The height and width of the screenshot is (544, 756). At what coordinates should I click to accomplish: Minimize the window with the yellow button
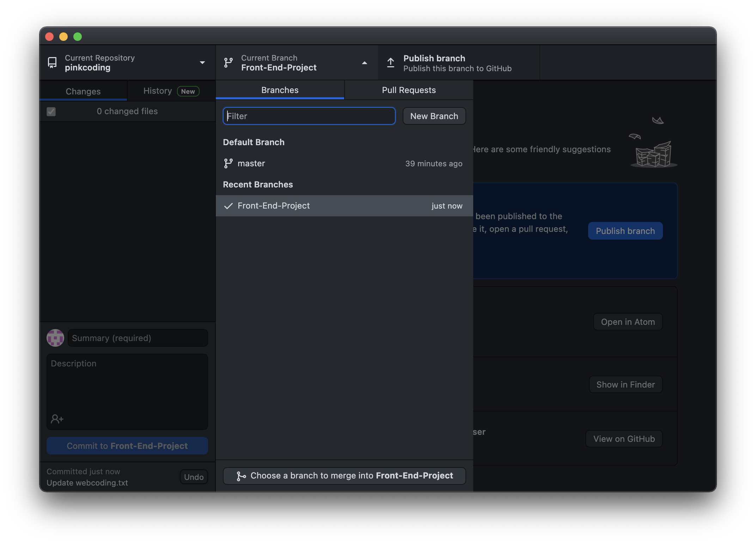pyautogui.click(x=63, y=37)
